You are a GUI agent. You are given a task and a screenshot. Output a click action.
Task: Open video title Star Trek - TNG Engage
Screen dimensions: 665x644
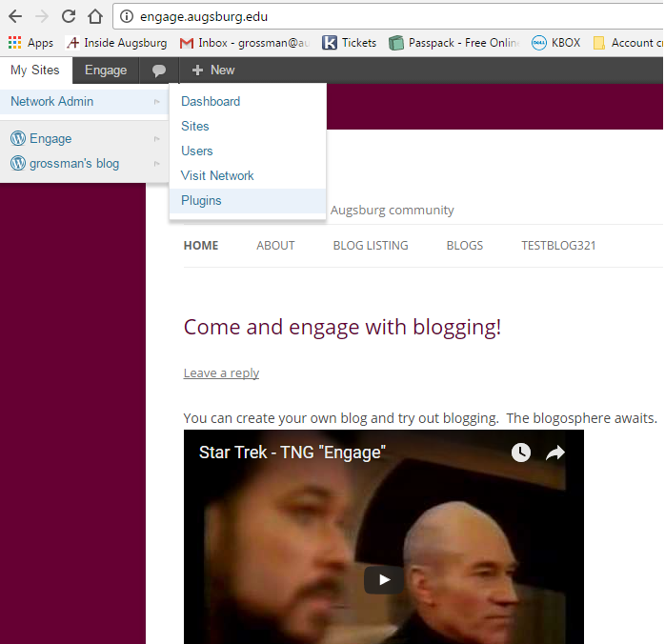click(x=292, y=453)
